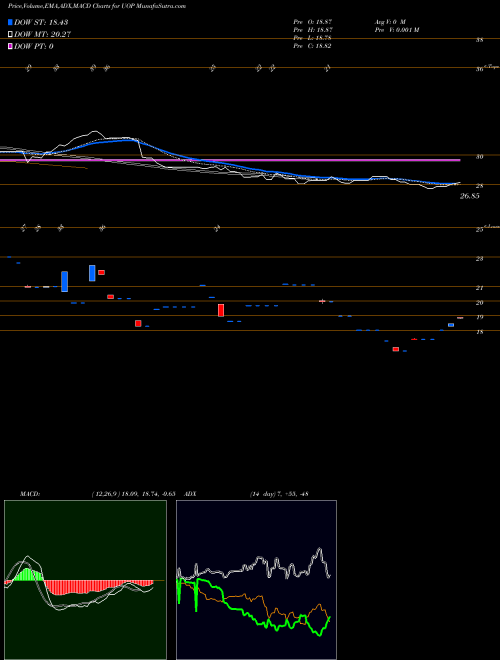The image size is (500, 660).
Task: Select the Pre V: 0.001 M text
Action: pyautogui.click(x=396, y=29)
